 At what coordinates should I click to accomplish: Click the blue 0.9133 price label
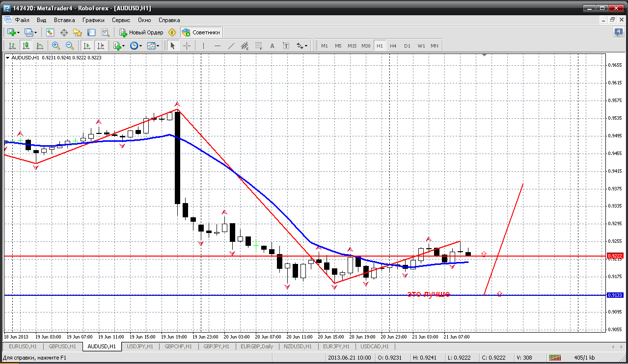615,295
